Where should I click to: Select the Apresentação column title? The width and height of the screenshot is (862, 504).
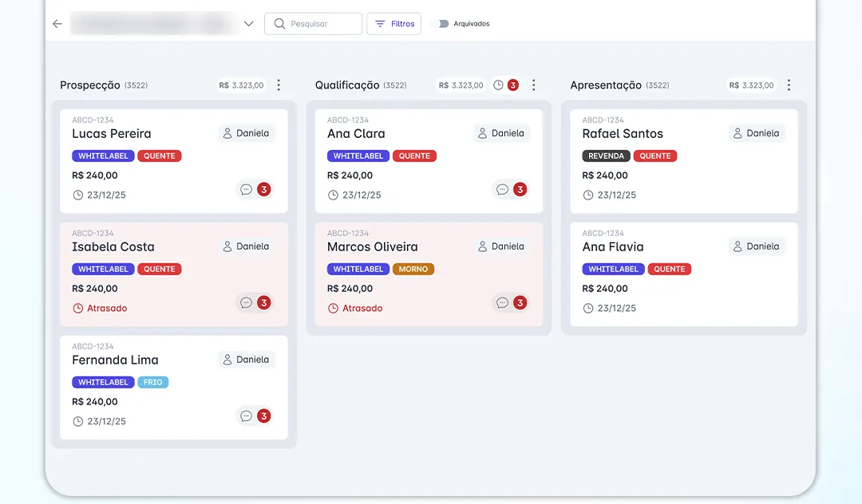pyautogui.click(x=606, y=85)
